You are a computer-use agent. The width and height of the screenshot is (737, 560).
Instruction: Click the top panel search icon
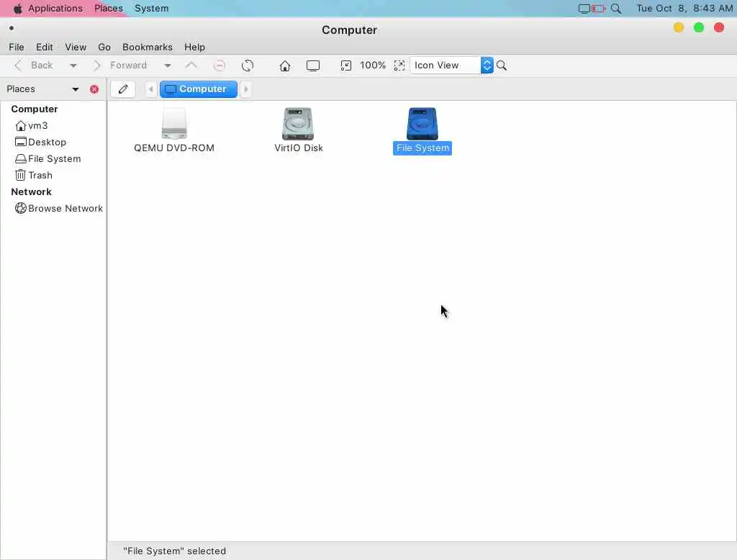[x=616, y=9]
